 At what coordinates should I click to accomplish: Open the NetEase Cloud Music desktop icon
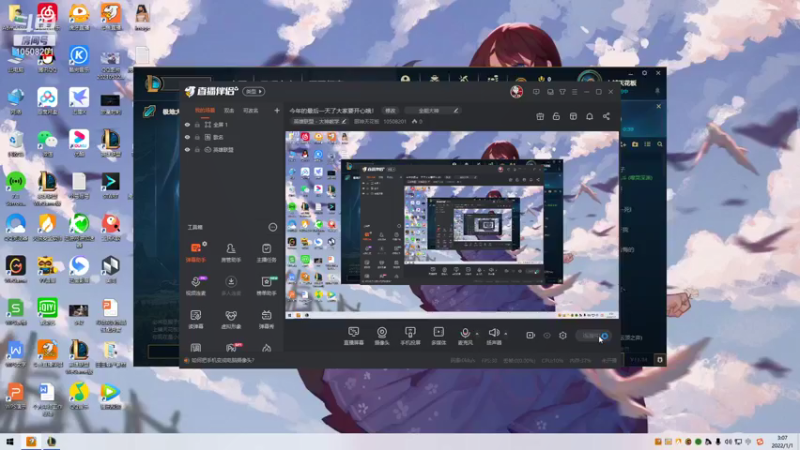pyautogui.click(x=47, y=16)
